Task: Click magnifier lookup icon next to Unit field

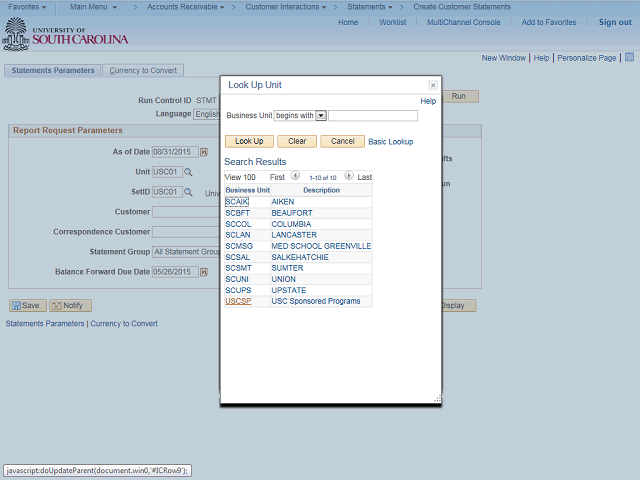Action: [188, 172]
